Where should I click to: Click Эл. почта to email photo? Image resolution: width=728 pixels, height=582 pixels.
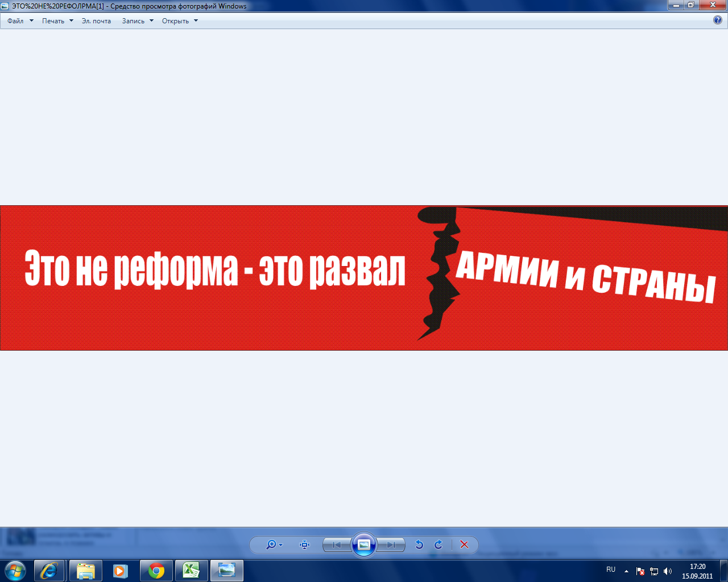point(96,21)
